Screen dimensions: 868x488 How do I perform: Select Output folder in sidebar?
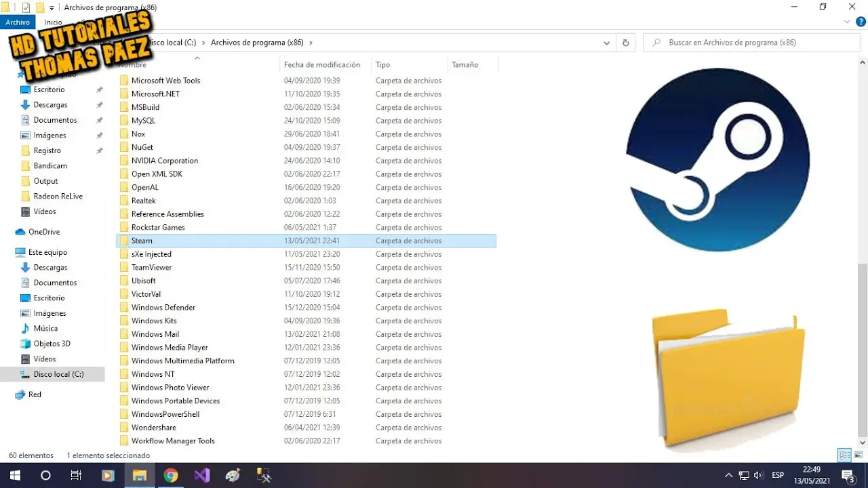(45, 181)
